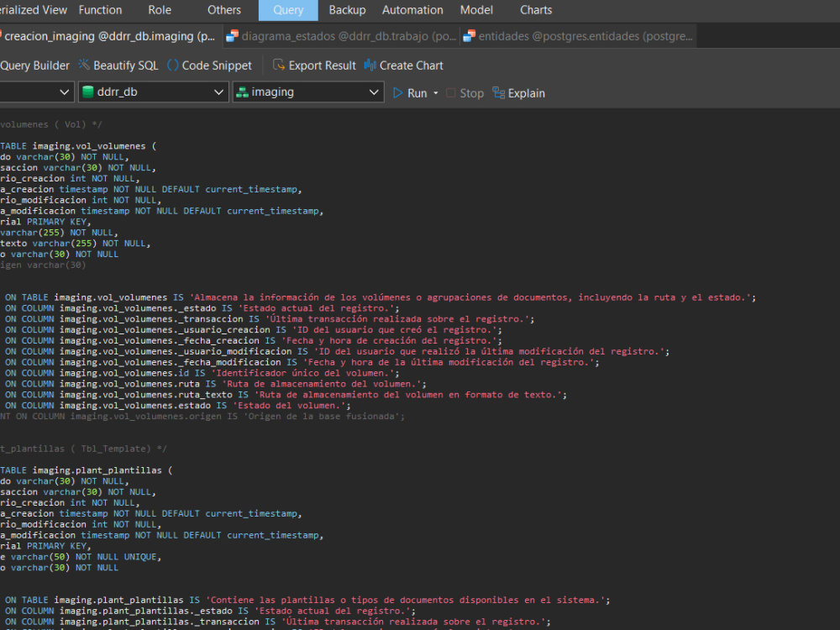This screenshot has width=840, height=630.
Task: Select the highlighted Query section
Action: [x=288, y=10]
